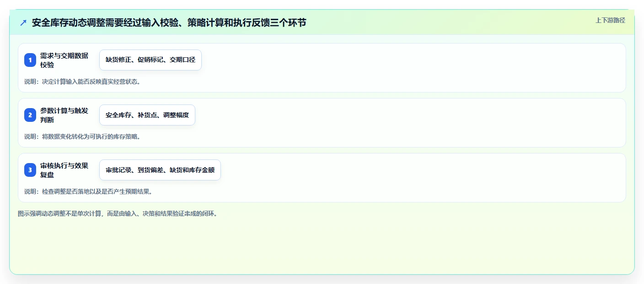Select the 上下游路径 label in header

[x=610, y=20]
